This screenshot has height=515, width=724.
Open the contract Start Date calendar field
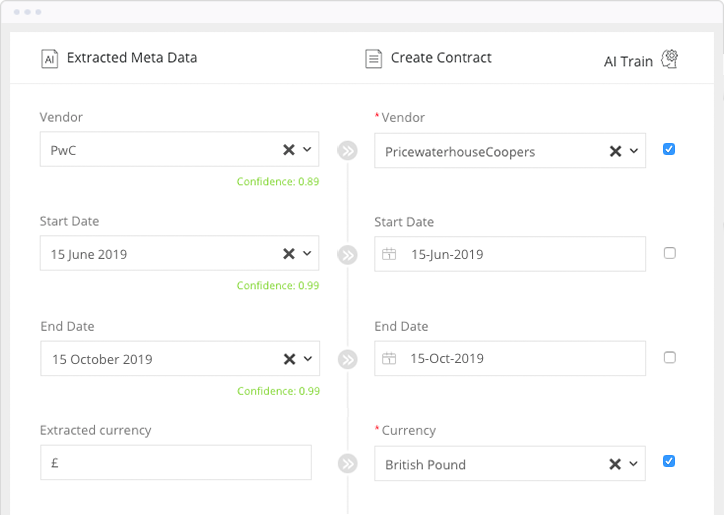pyautogui.click(x=510, y=254)
